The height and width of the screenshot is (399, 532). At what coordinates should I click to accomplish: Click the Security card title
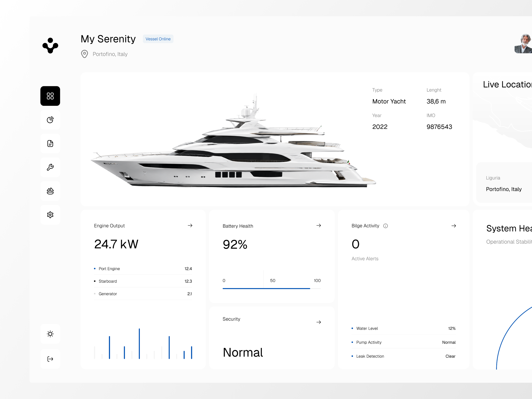pos(231,319)
